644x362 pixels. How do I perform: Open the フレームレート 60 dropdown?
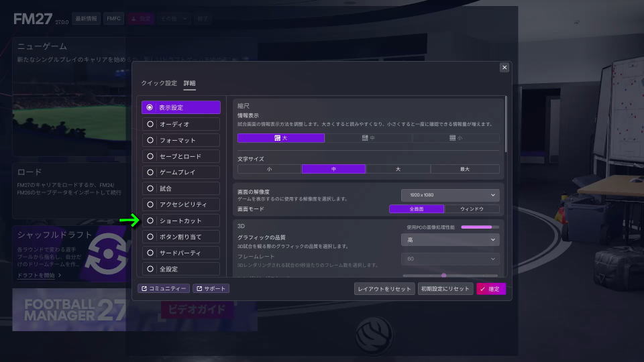(x=450, y=259)
